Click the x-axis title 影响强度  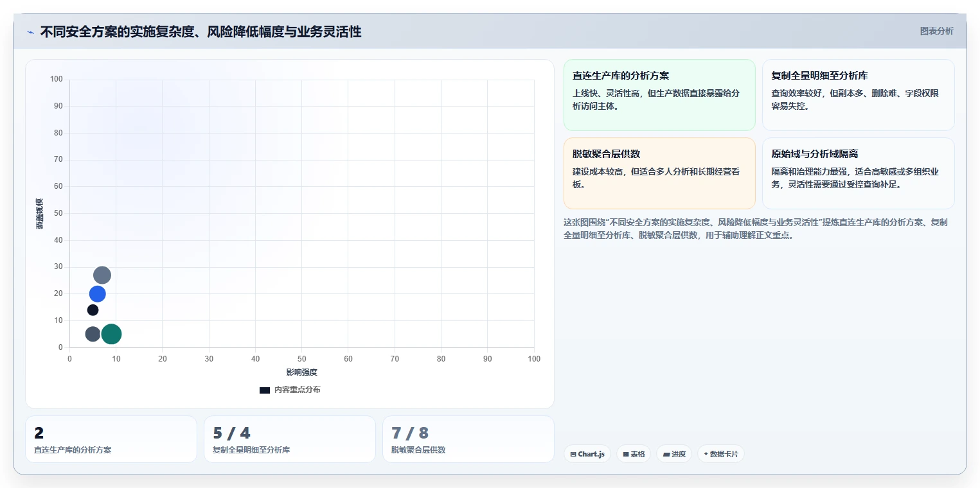pyautogui.click(x=302, y=372)
